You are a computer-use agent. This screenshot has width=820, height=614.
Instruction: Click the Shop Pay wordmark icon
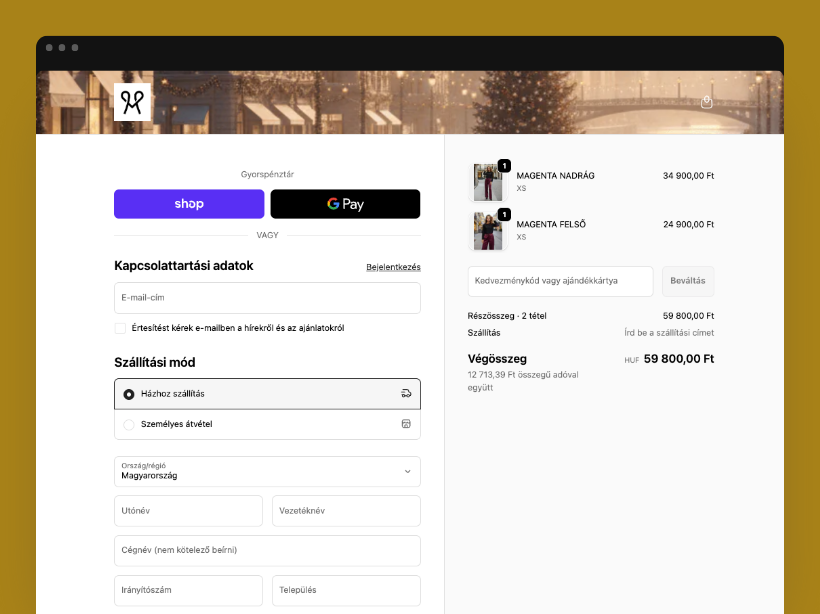(188, 204)
